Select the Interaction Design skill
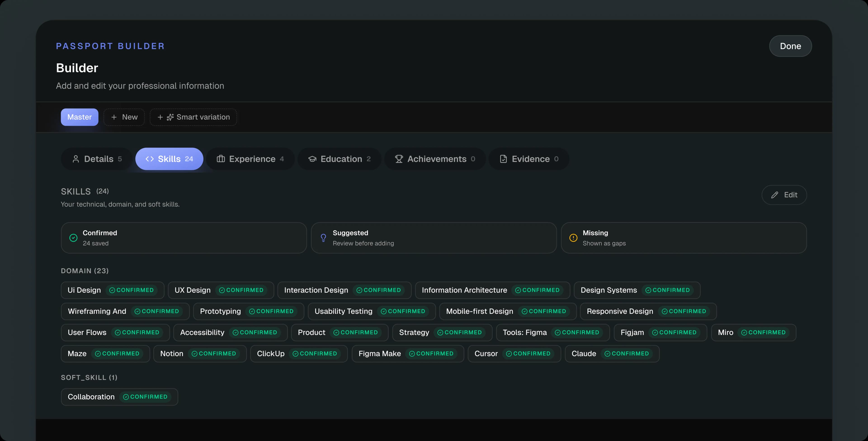868x441 pixels. (x=344, y=290)
